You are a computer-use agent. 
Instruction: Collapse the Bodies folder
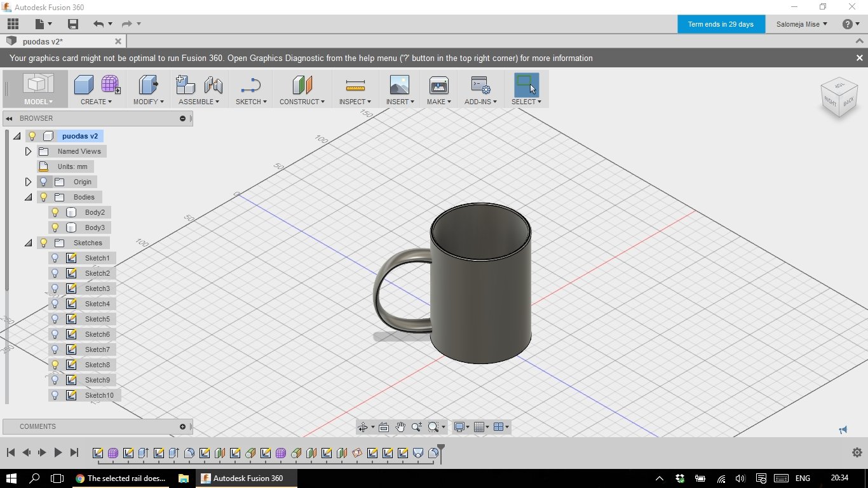[28, 197]
